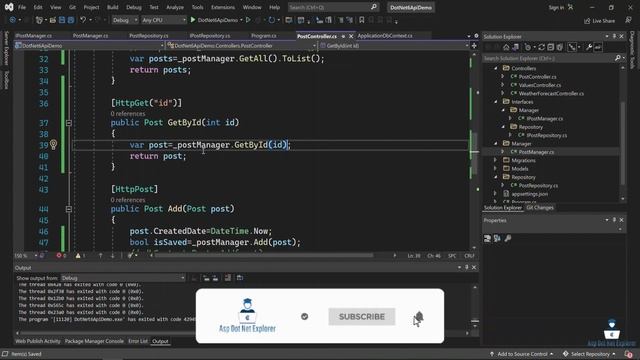
Task: Click the single Save toolbar icon
Action: click(62, 20)
